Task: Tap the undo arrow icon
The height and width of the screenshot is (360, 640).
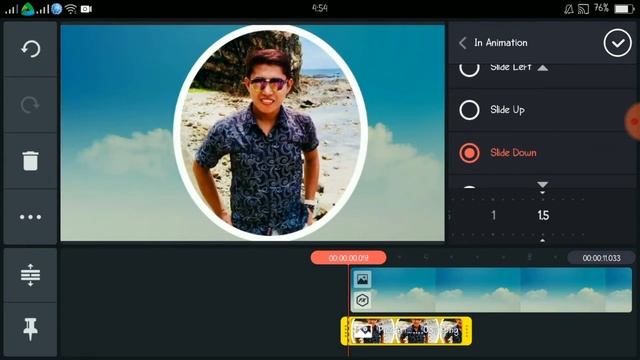Action: tap(30, 49)
